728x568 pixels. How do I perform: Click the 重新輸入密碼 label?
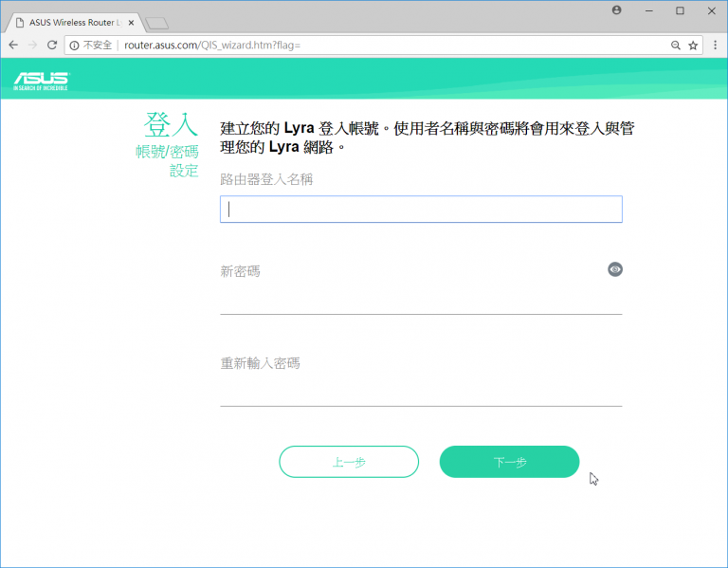pos(260,363)
